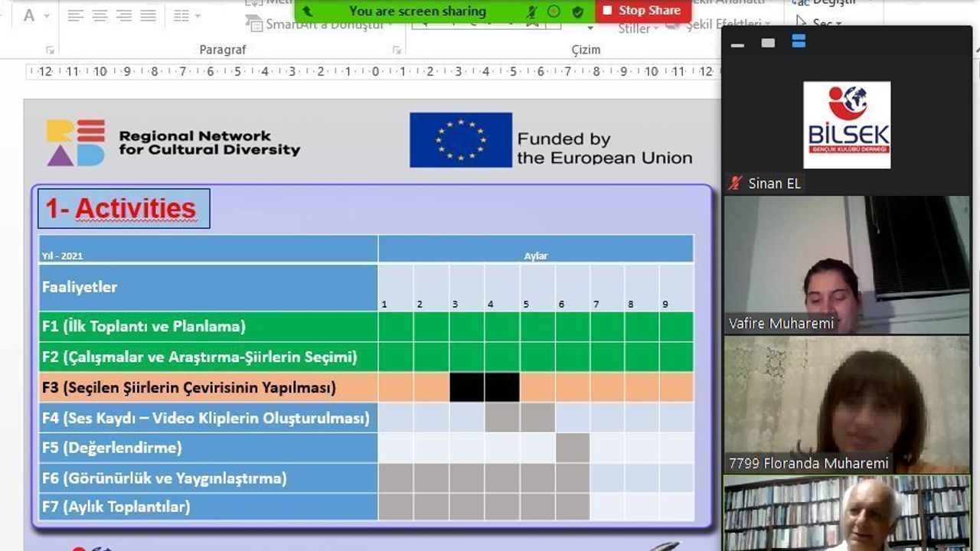Screen dimensions: 980x551
Task: Center-align the paragraph text
Action: [100, 15]
